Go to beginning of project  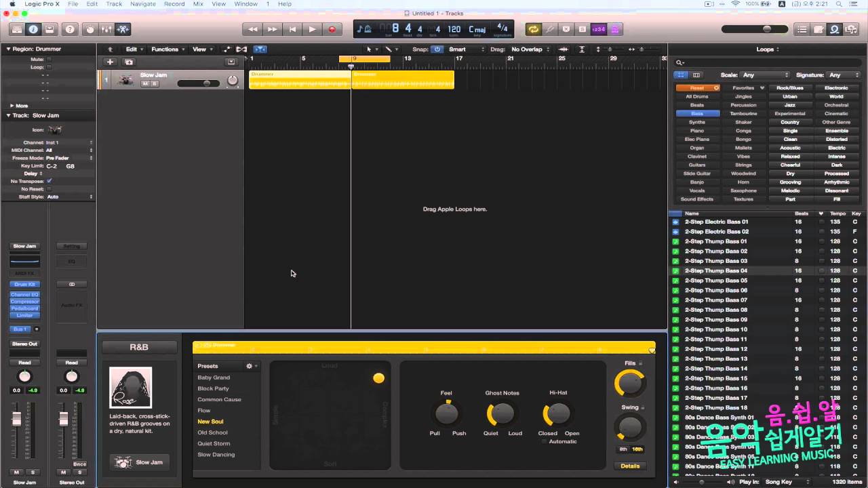[x=292, y=29]
